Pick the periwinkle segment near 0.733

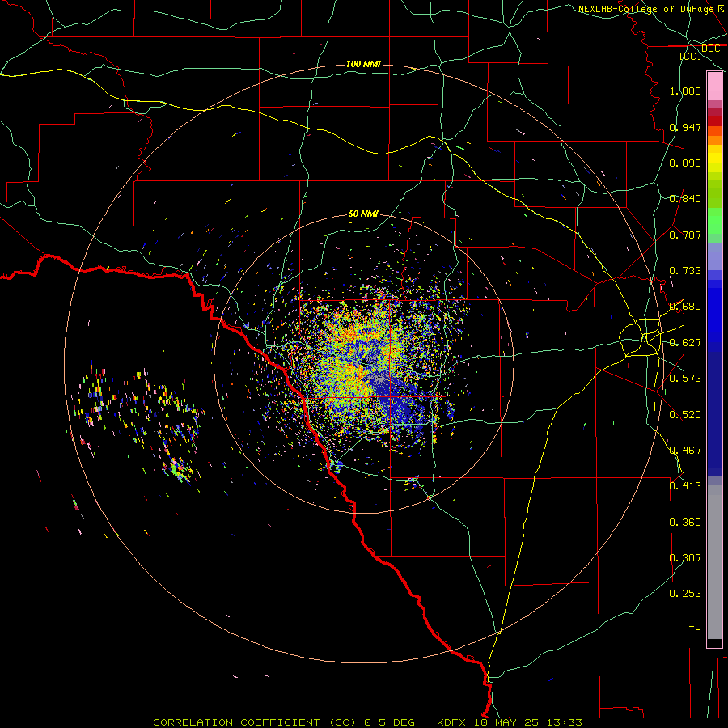tap(714, 256)
